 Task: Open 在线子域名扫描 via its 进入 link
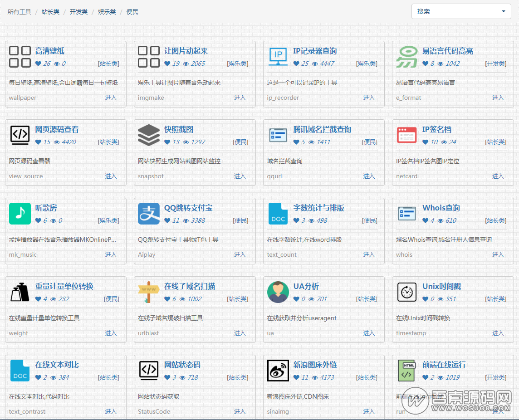pyautogui.click(x=240, y=332)
